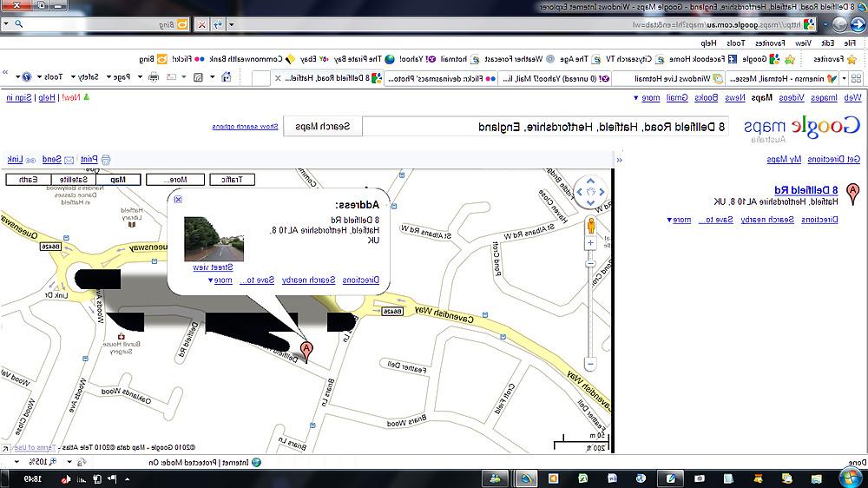This screenshot has width=868, height=488.
Task: Expand Google more services dropdown
Action: pyautogui.click(x=648, y=98)
